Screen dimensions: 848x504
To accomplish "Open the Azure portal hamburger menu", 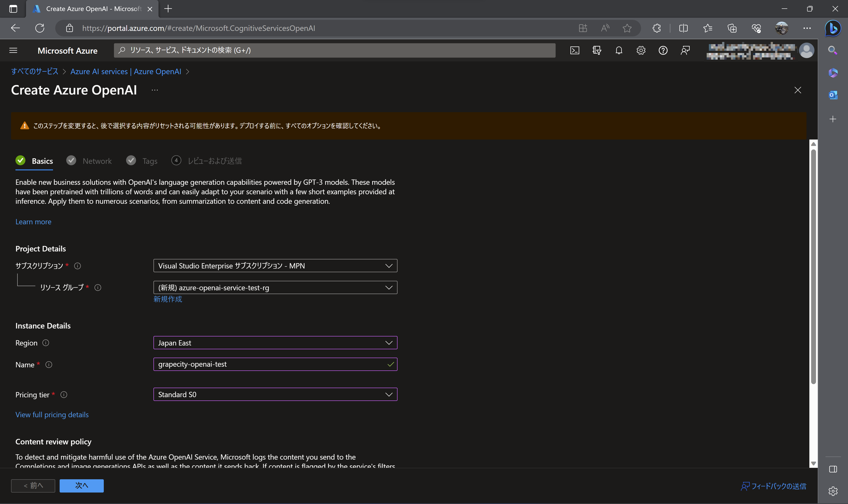I will tap(13, 51).
